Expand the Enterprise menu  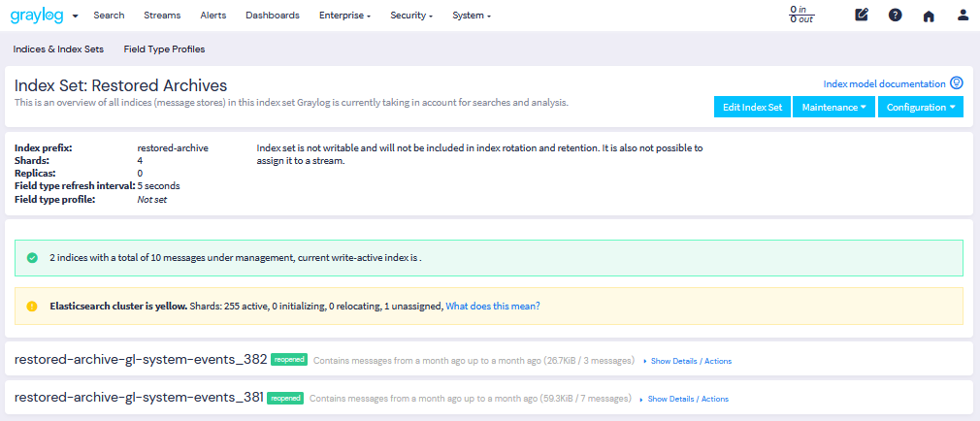pos(344,16)
